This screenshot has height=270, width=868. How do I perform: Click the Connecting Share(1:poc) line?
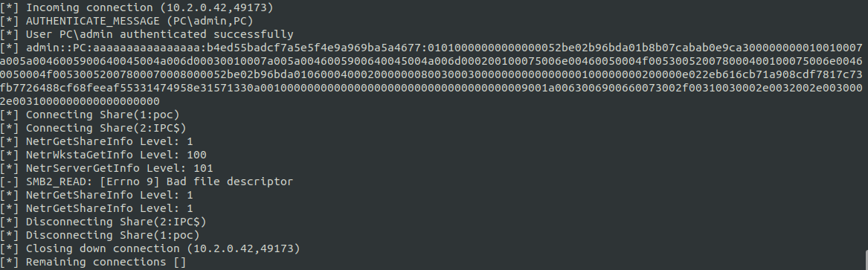point(90,115)
